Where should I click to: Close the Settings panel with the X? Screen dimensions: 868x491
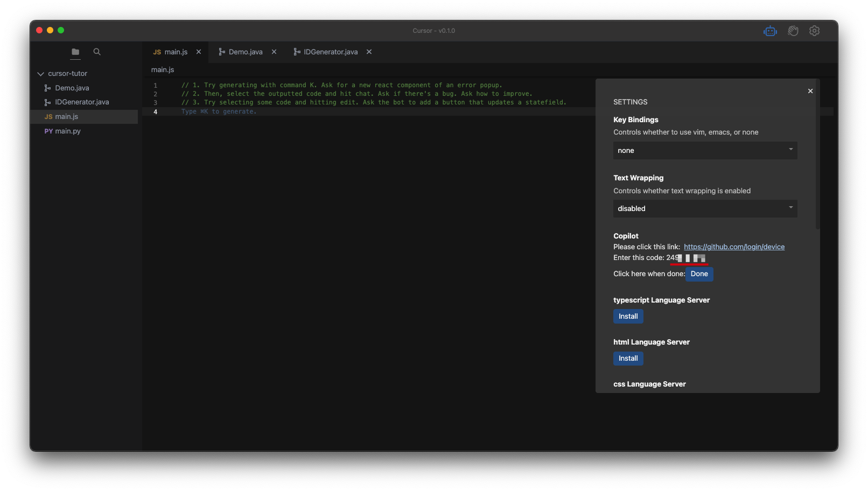click(x=810, y=91)
